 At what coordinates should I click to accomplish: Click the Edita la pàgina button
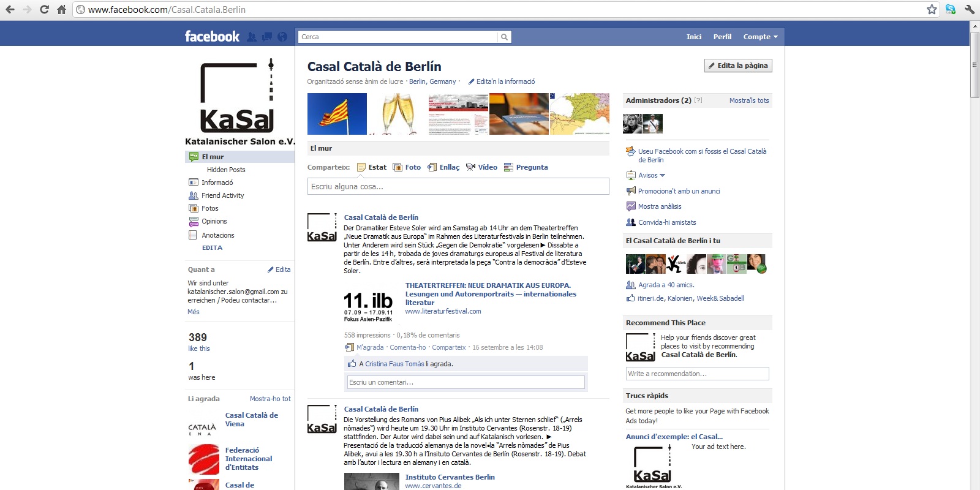pos(738,66)
